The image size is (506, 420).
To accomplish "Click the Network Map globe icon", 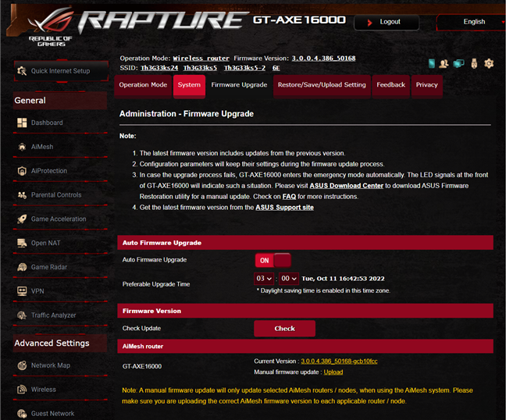I will [x=22, y=365].
